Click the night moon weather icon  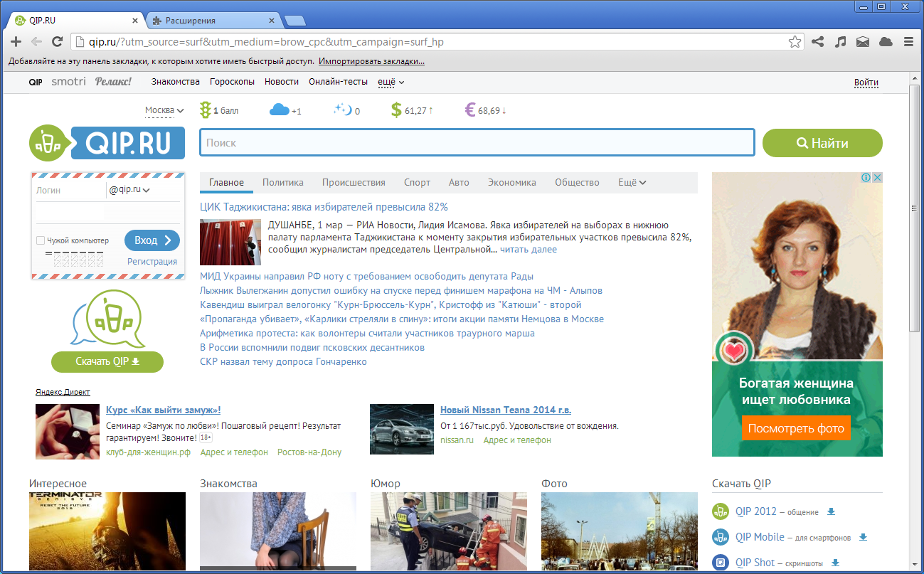pyautogui.click(x=343, y=110)
